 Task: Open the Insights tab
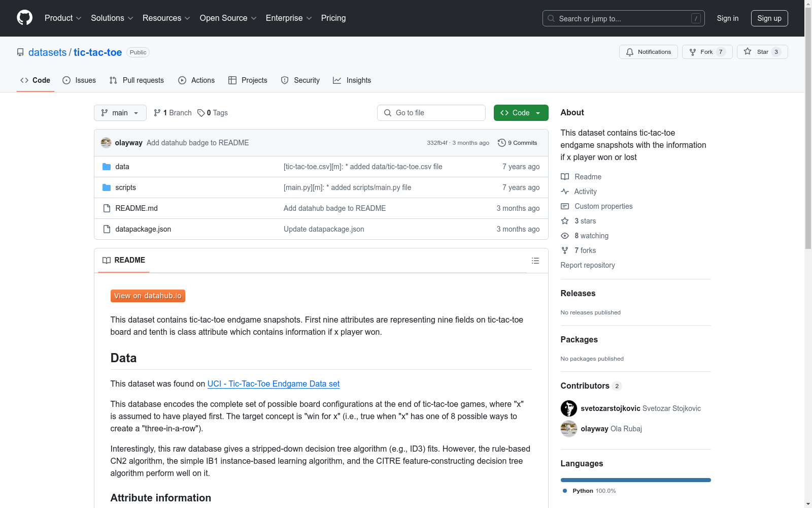tap(352, 80)
